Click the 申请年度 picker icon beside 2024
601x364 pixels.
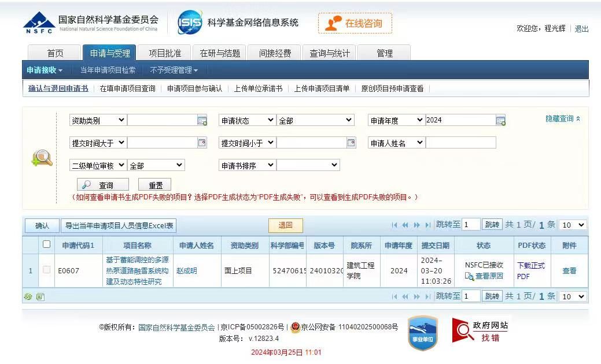[x=500, y=120]
